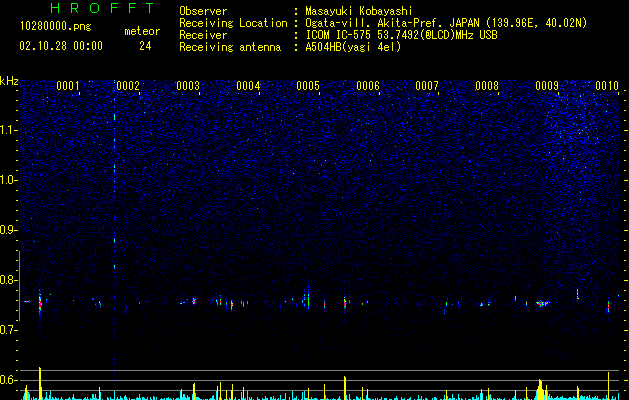Click observer name Masayuki Kobayashi
Image resolution: width=629 pixels, height=400 pixels.
coord(359,11)
